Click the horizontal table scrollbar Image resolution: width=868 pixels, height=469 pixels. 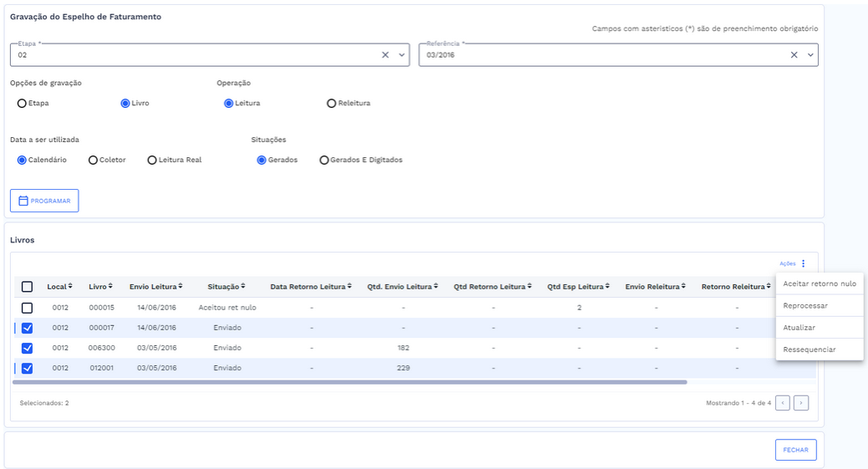pos(350,382)
